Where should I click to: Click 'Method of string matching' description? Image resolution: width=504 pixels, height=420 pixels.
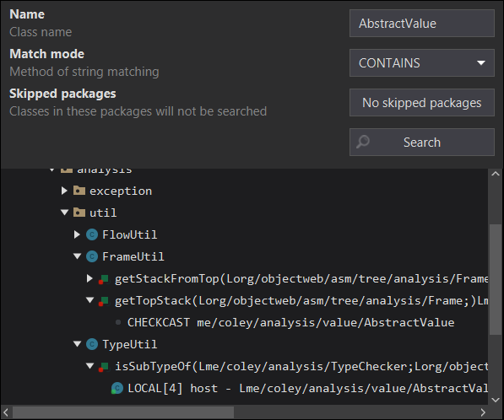click(84, 72)
